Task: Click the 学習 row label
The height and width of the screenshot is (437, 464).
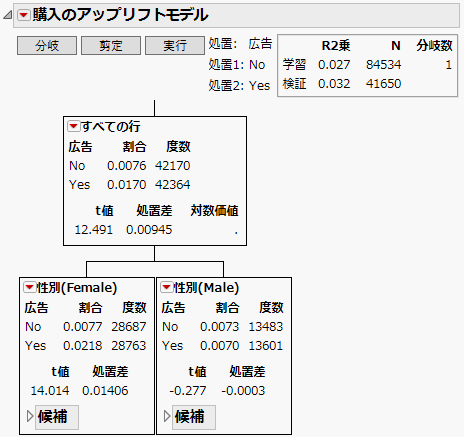Action: tap(294, 65)
